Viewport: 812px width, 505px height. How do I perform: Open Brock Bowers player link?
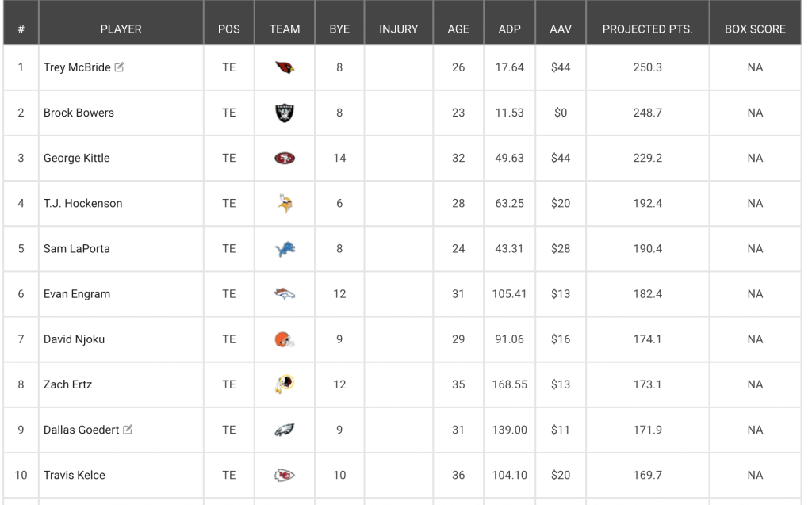point(79,113)
